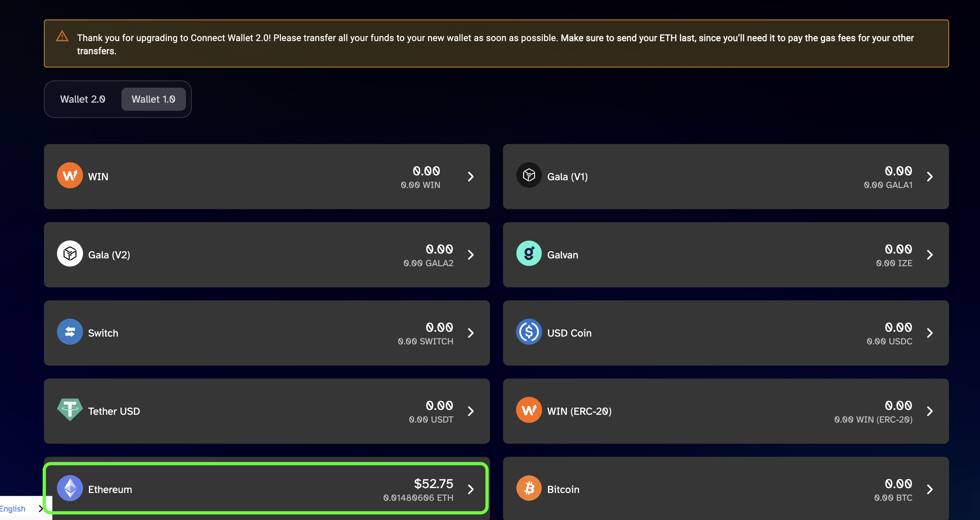Click the teal Galvan logo icon
Image resolution: width=980 pixels, height=520 pixels.
[529, 254]
